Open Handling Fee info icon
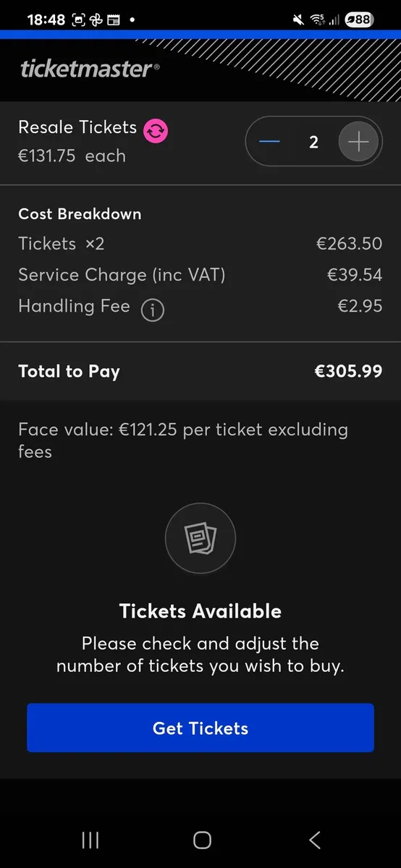Screen dimensions: 401x868 click(x=152, y=310)
